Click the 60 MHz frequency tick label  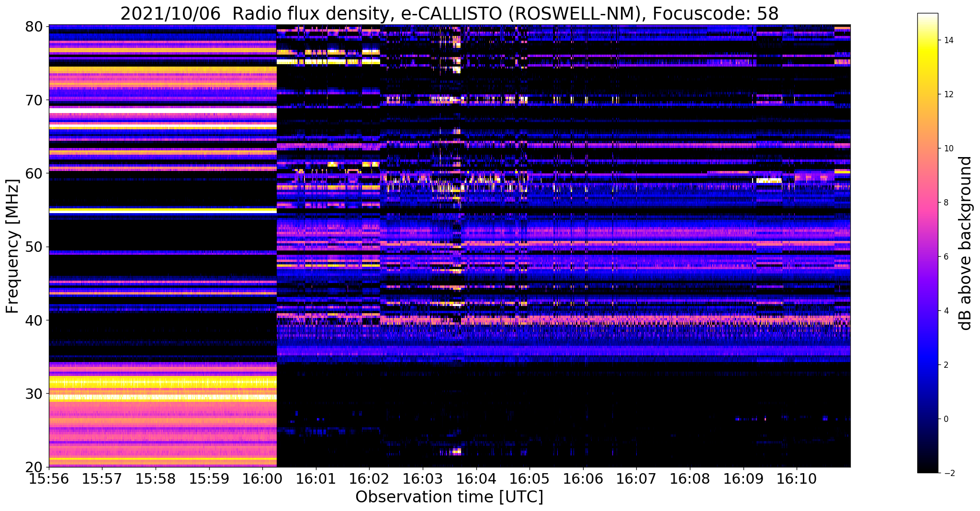[x=34, y=173]
